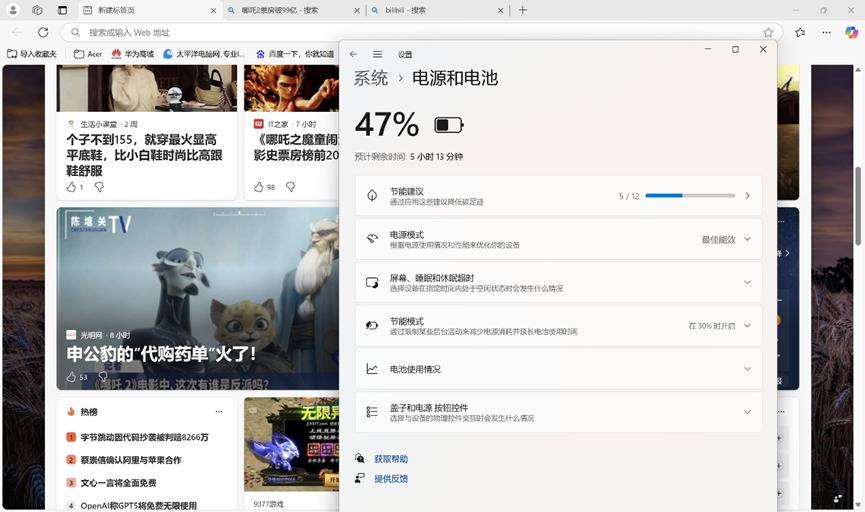The image size is (865, 512).
Task: Click the Settings back arrow
Action: [353, 54]
